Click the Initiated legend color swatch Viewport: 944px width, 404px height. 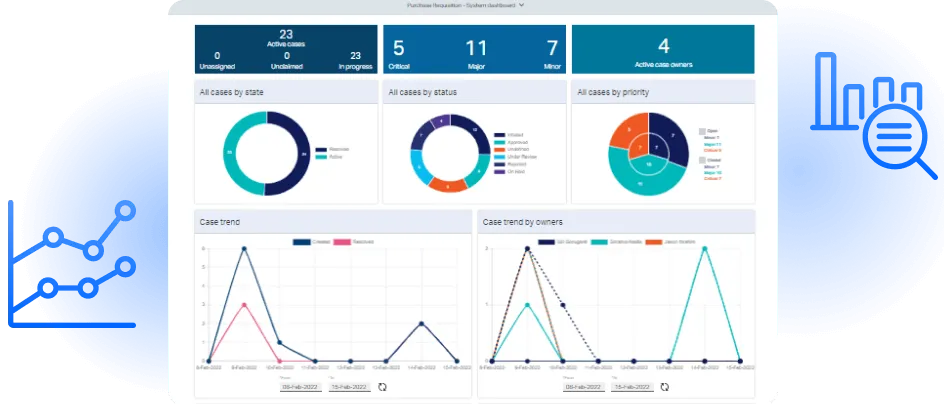tap(499, 135)
